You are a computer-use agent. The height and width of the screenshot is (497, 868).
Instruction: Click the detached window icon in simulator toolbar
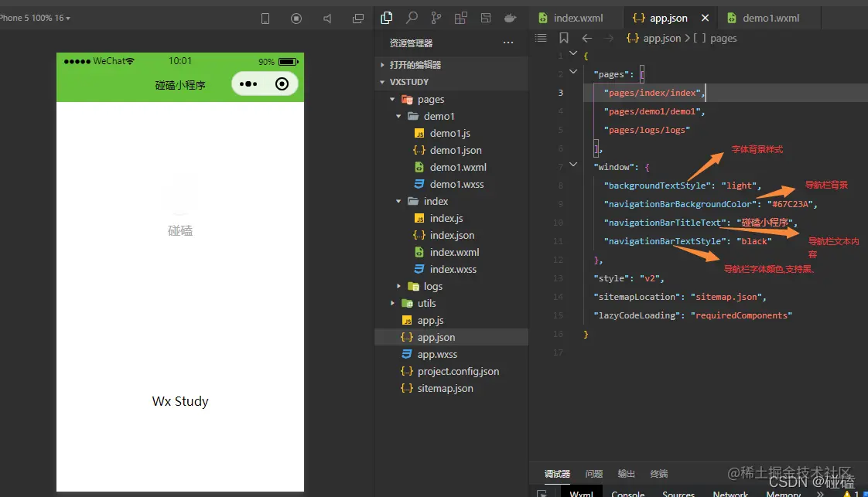[358, 19]
